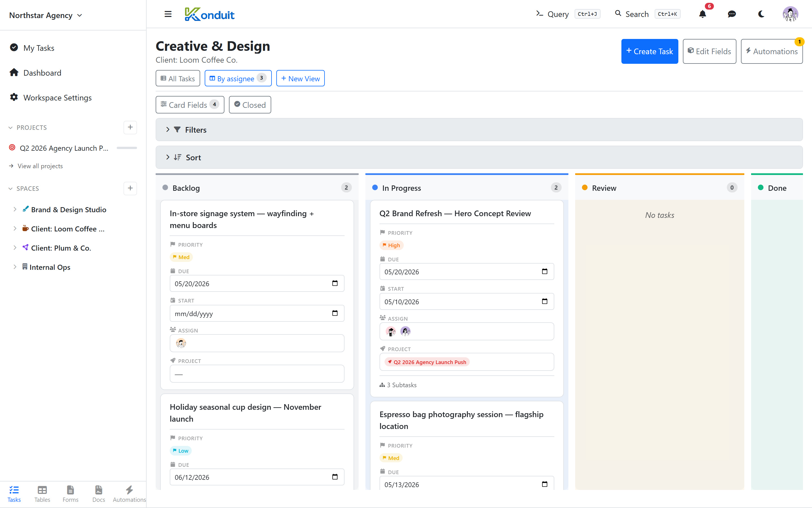Open the In-store signage system task

tap(242, 219)
